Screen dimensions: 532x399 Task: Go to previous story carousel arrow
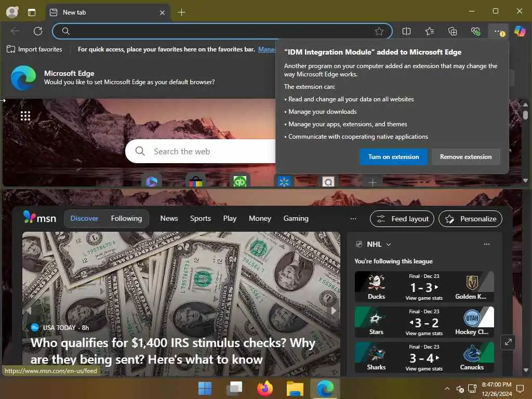click(x=29, y=311)
